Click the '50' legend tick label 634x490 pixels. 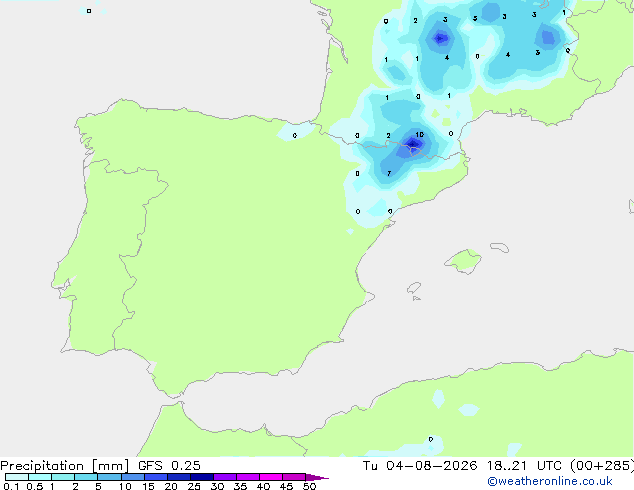pyautogui.click(x=309, y=486)
